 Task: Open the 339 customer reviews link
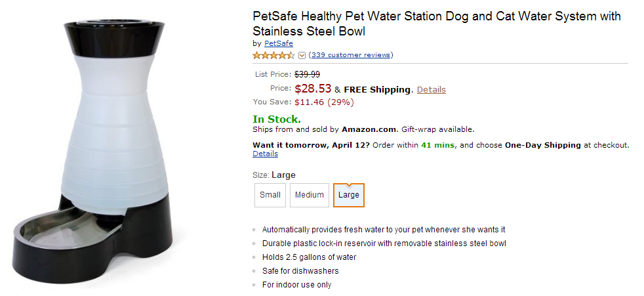[351, 54]
